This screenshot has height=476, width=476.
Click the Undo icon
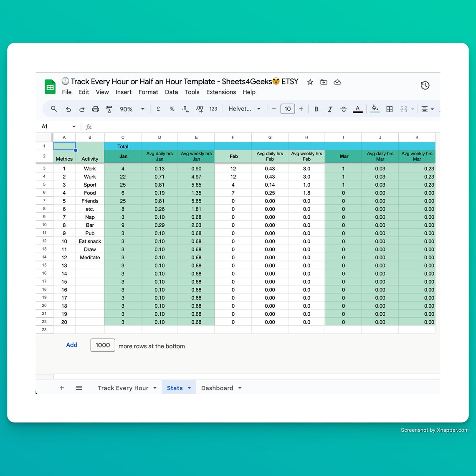(x=68, y=109)
